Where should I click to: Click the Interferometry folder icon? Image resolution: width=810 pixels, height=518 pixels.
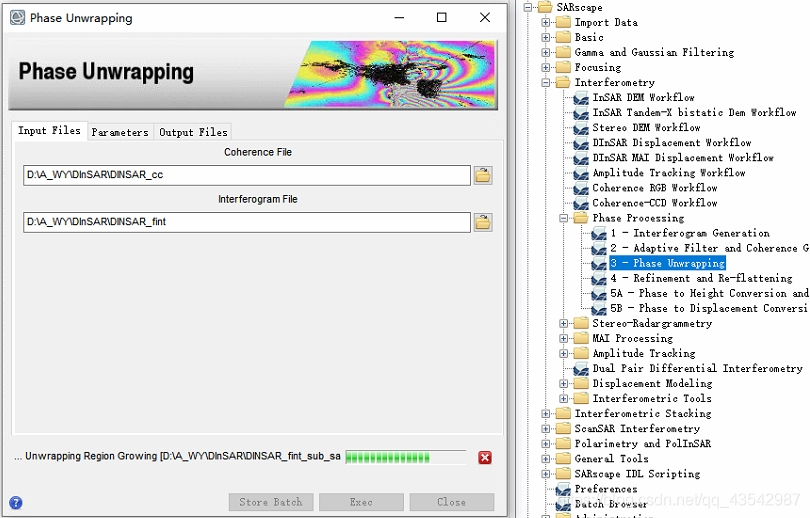point(563,82)
